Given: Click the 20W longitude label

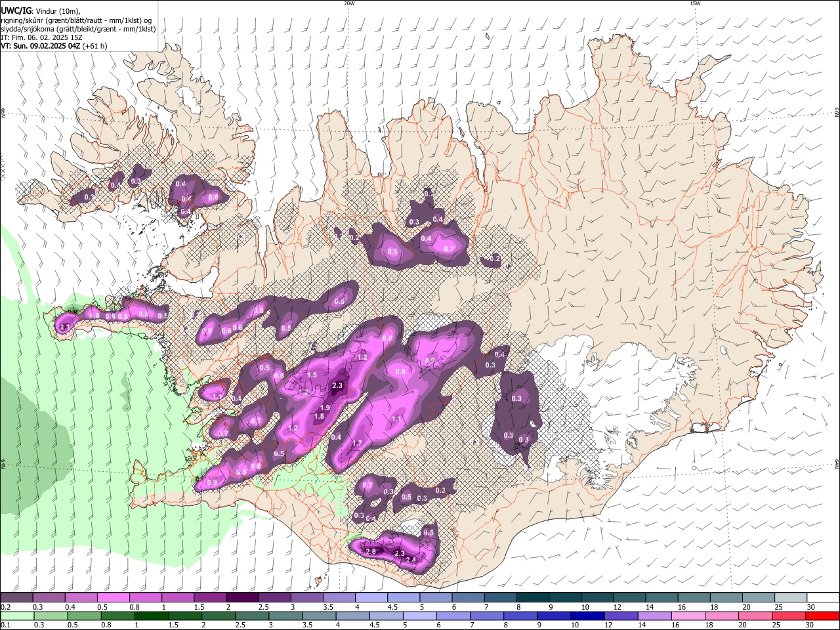Looking at the screenshot, I should (349, 3).
